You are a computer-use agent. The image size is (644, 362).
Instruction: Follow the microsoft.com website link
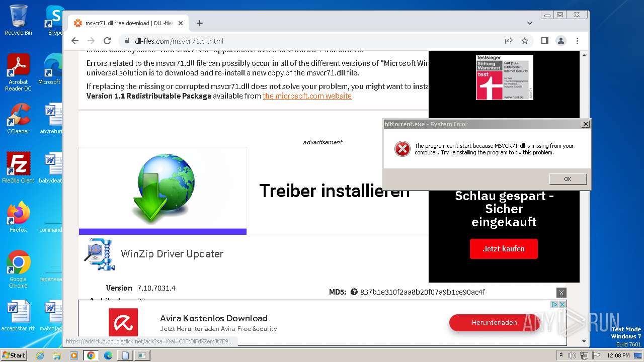[307, 96]
